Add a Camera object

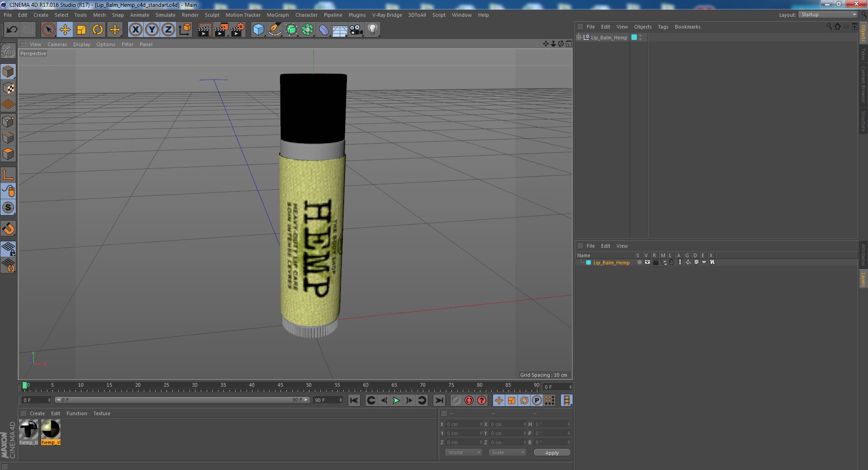pos(356,30)
